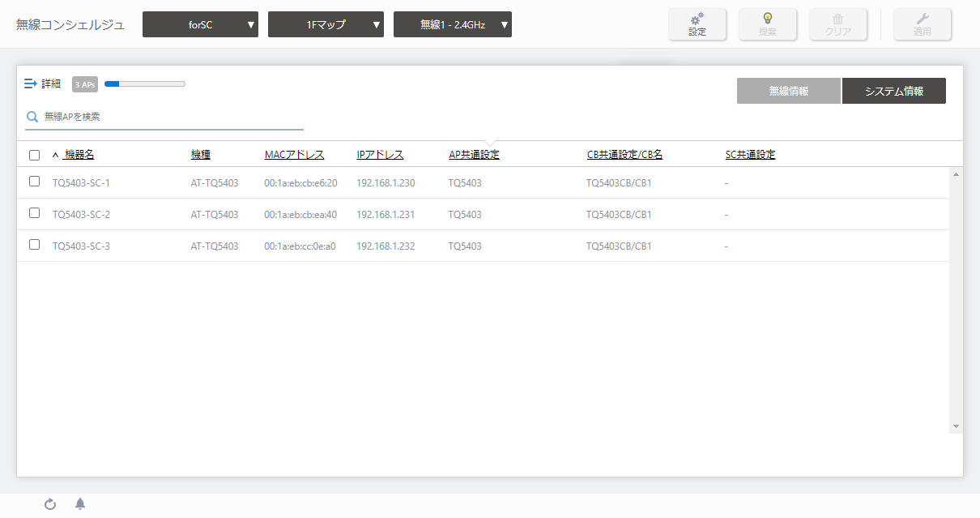The height and width of the screenshot is (518, 980).
Task: Open the notification bell icon
Action: (80, 504)
